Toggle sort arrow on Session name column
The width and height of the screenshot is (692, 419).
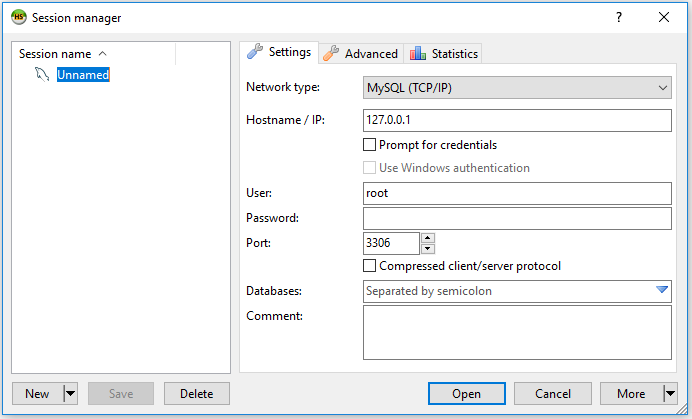tap(103, 53)
